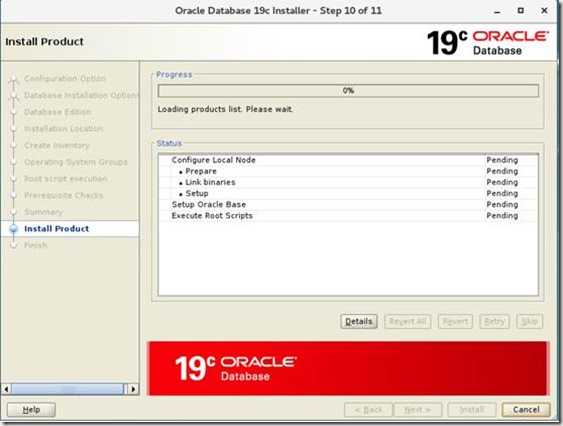Viewport: 563px width, 426px height.
Task: Select the Finish step in the sidebar
Action: point(36,245)
